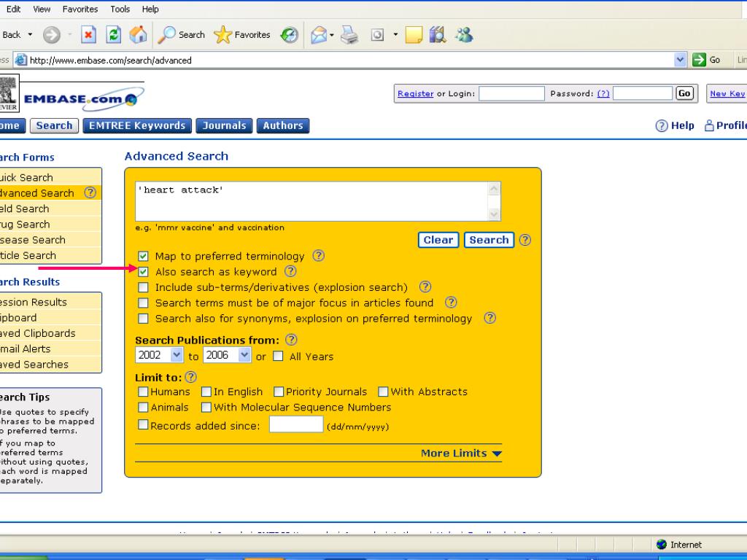Open help icon beside Search button
This screenshot has height=560, width=747.
click(x=525, y=240)
